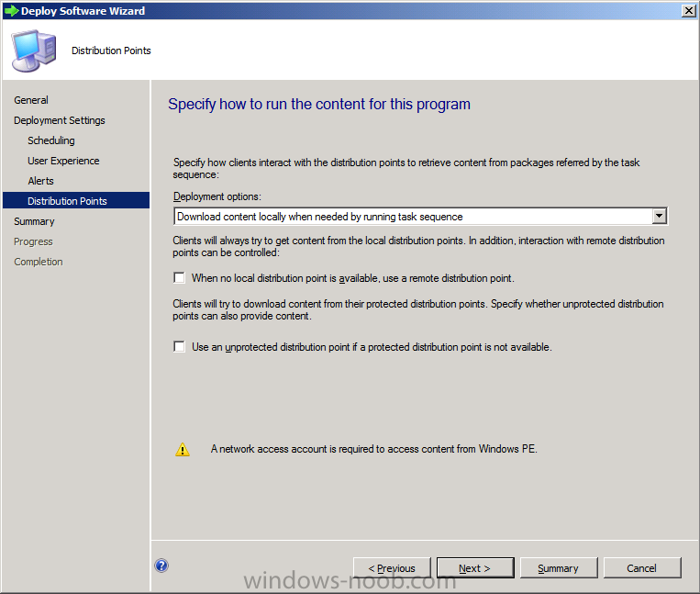
Task: Go to the General wizard page
Action: (x=31, y=100)
